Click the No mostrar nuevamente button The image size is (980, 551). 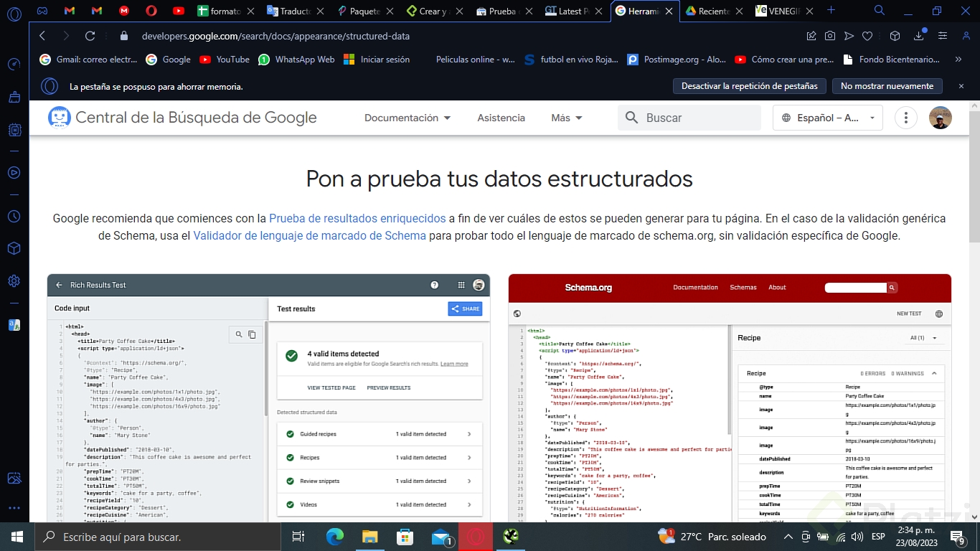pyautogui.click(x=887, y=85)
